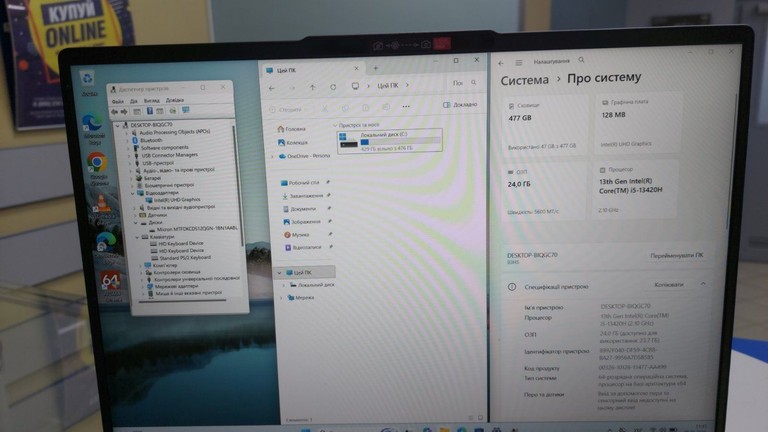Open Завантаження folder in sidebar

pyautogui.click(x=302, y=196)
